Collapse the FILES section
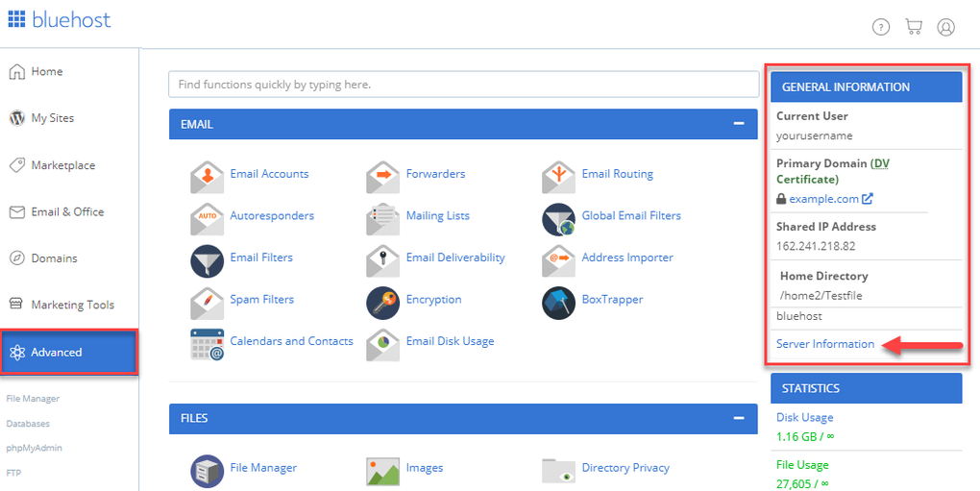The image size is (980, 491). (x=739, y=418)
